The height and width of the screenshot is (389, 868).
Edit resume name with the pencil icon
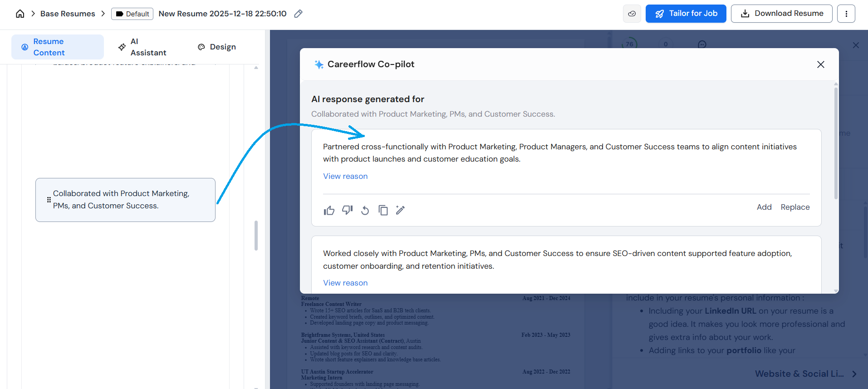pos(298,14)
